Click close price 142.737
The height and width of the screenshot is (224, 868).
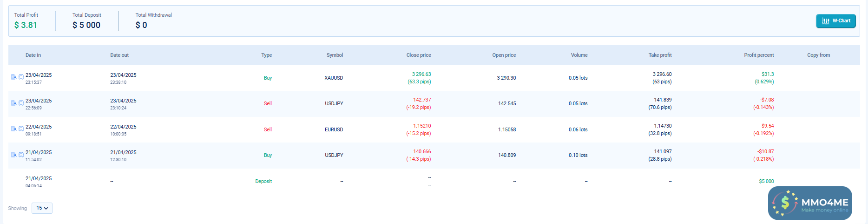click(x=422, y=100)
